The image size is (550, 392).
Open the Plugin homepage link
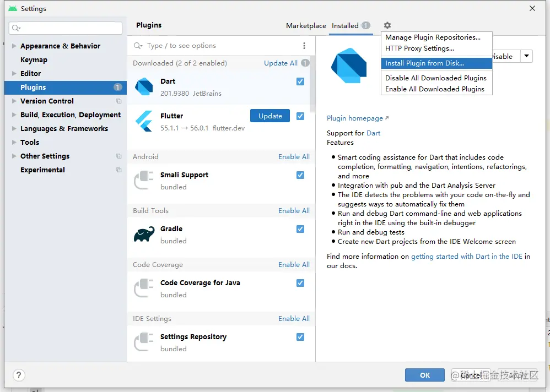358,118
